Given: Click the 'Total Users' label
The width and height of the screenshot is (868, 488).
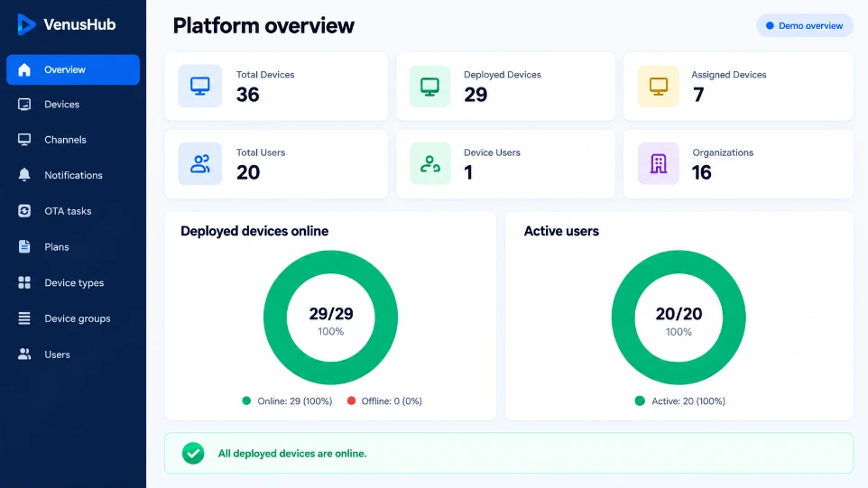Looking at the screenshot, I should point(261,152).
